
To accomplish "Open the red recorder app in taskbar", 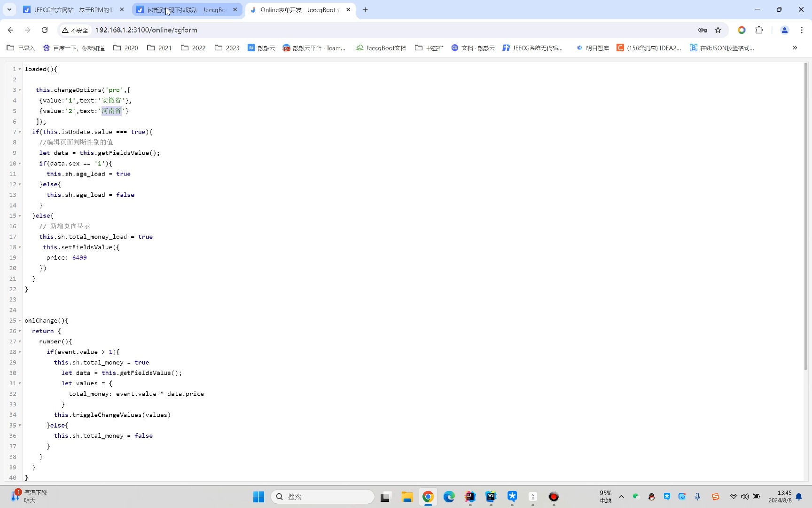I will click(x=554, y=497).
